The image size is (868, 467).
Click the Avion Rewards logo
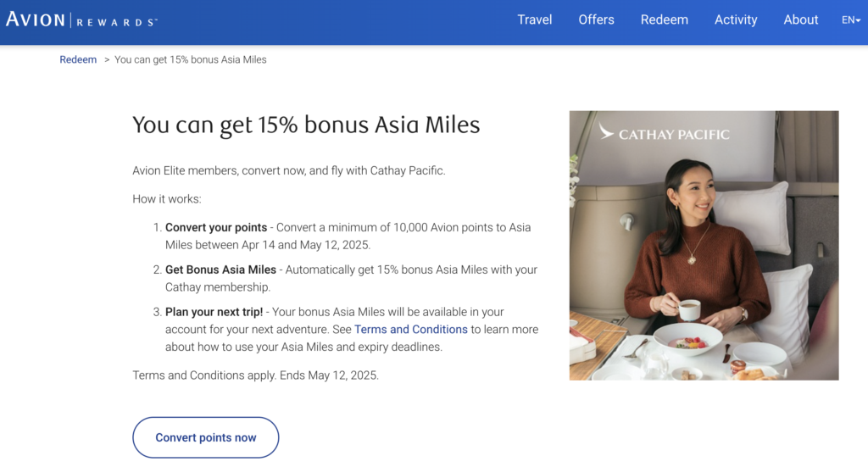tap(81, 19)
